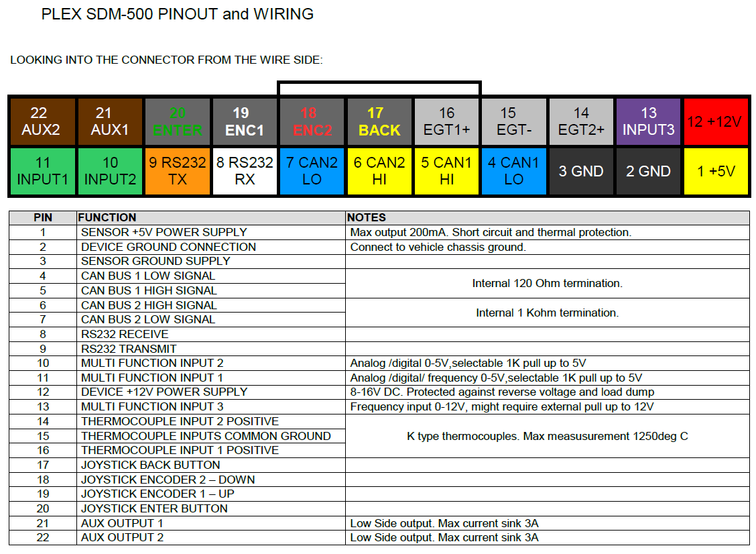Select the red '12 +12V' connector cell
The width and height of the screenshot is (756, 554).
(x=716, y=121)
